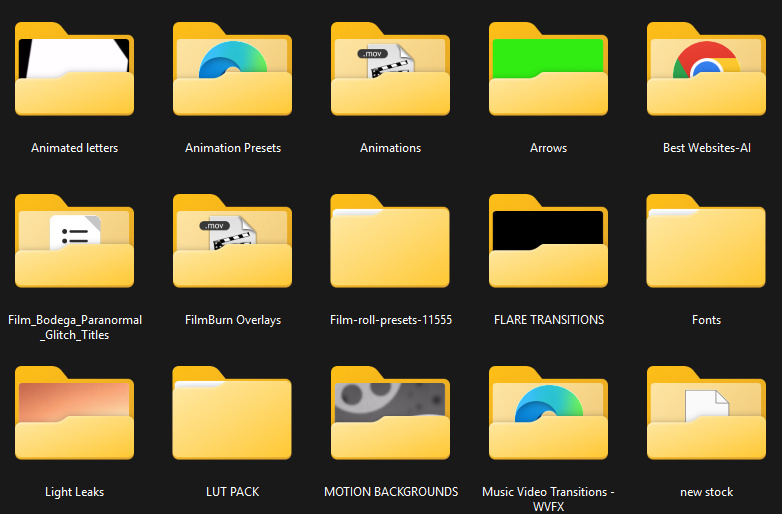The image size is (782, 514).
Task: Click the Animations folder icon with .mov preview
Action: point(391,69)
